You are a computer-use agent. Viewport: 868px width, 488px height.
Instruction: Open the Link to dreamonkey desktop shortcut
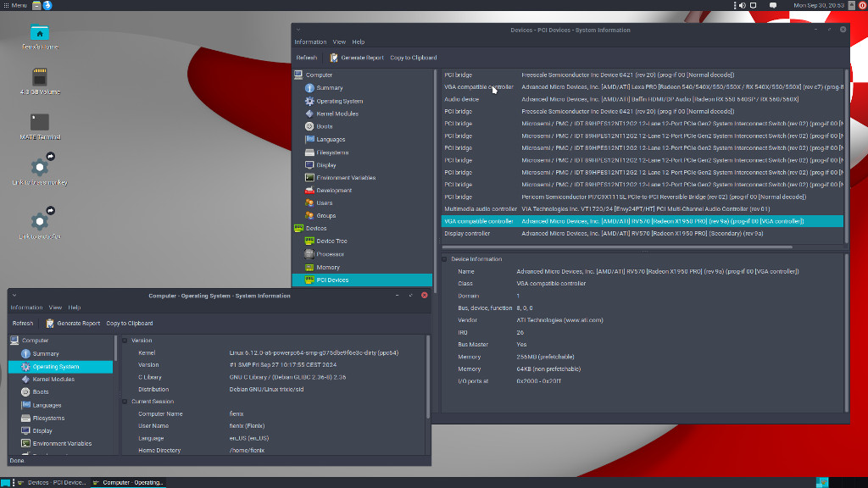(39, 169)
